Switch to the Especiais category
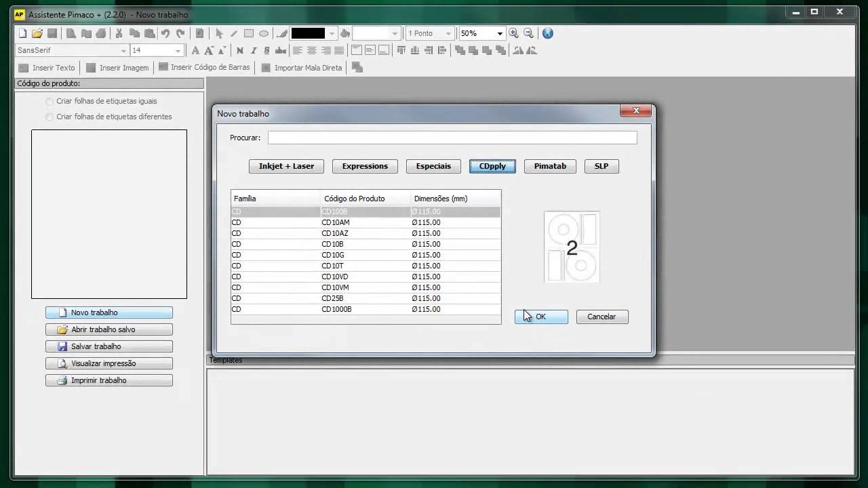 point(433,166)
